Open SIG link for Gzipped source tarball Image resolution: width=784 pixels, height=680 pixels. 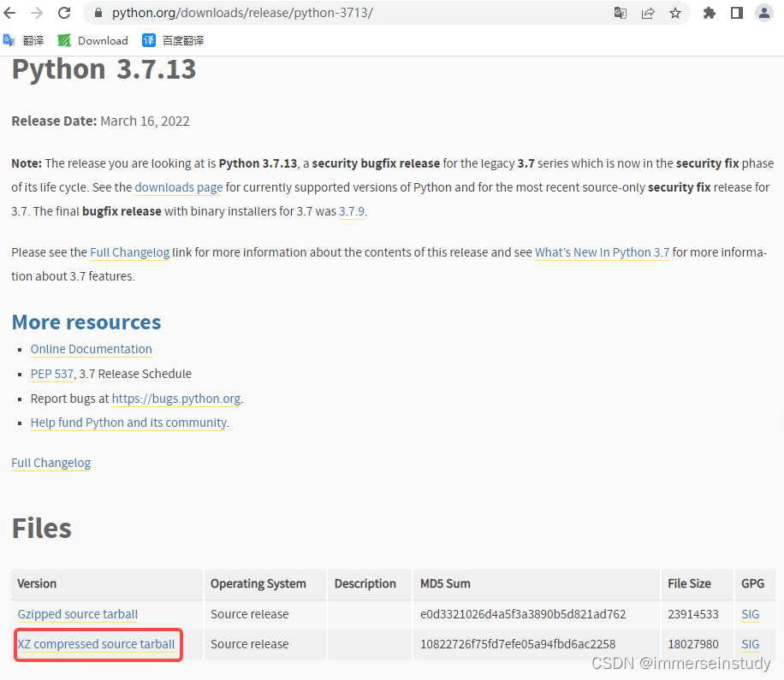pos(750,614)
